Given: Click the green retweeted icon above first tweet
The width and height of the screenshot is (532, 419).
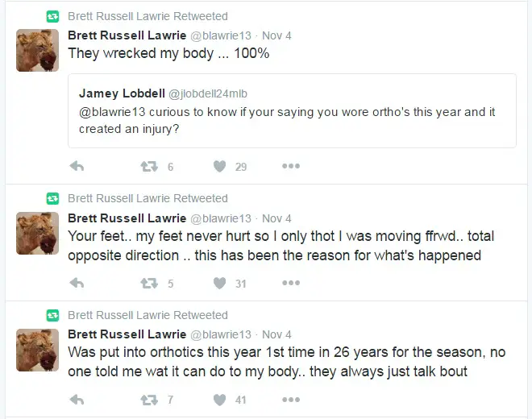Looking at the screenshot, I should click(x=52, y=16).
